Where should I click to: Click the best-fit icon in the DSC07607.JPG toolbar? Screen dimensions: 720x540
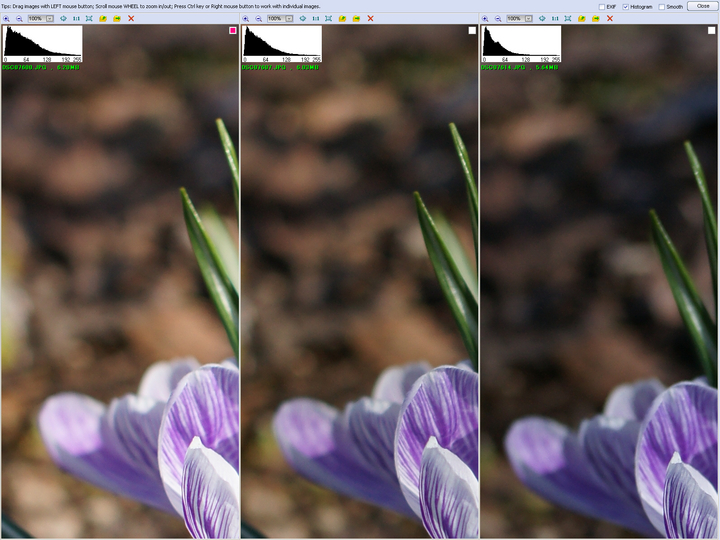coord(303,18)
